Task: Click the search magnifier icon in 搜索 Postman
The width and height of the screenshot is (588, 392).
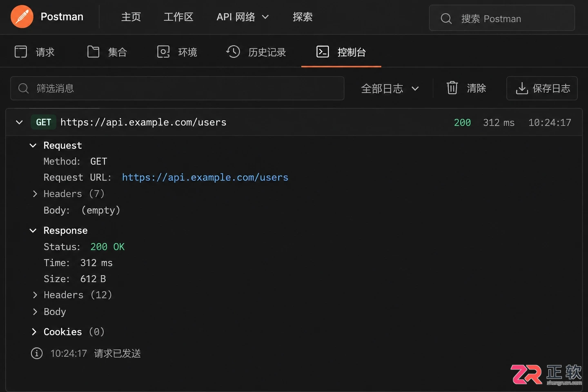Action: coord(446,18)
